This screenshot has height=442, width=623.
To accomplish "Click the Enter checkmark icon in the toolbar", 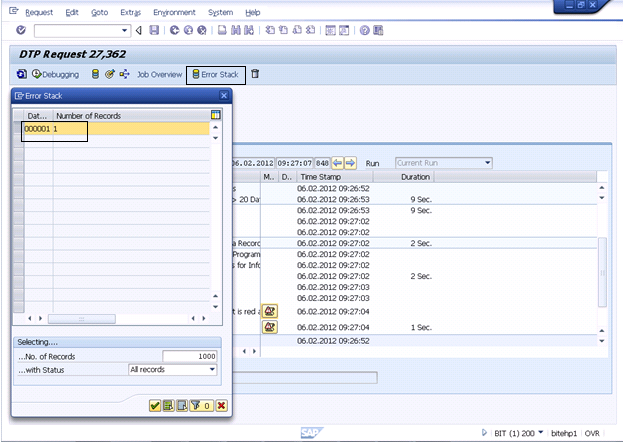I will pos(21,30).
